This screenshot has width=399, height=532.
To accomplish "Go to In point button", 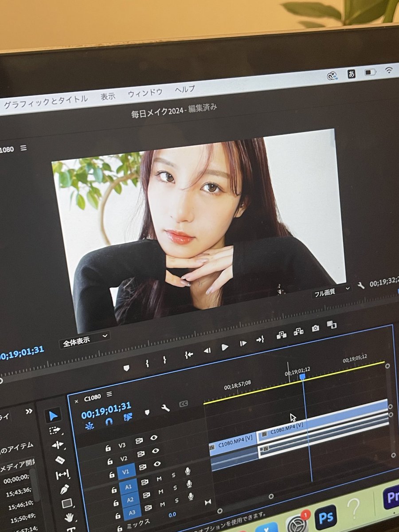I will click(189, 354).
